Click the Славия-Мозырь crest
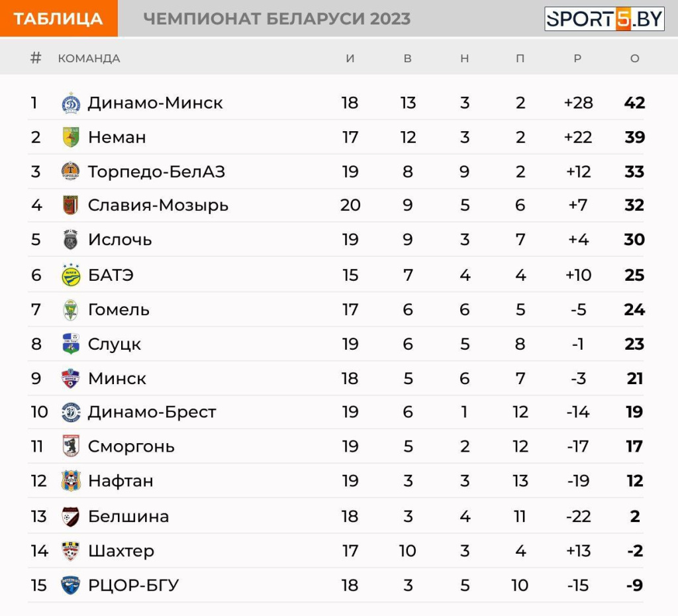The image size is (678, 616). tap(70, 205)
